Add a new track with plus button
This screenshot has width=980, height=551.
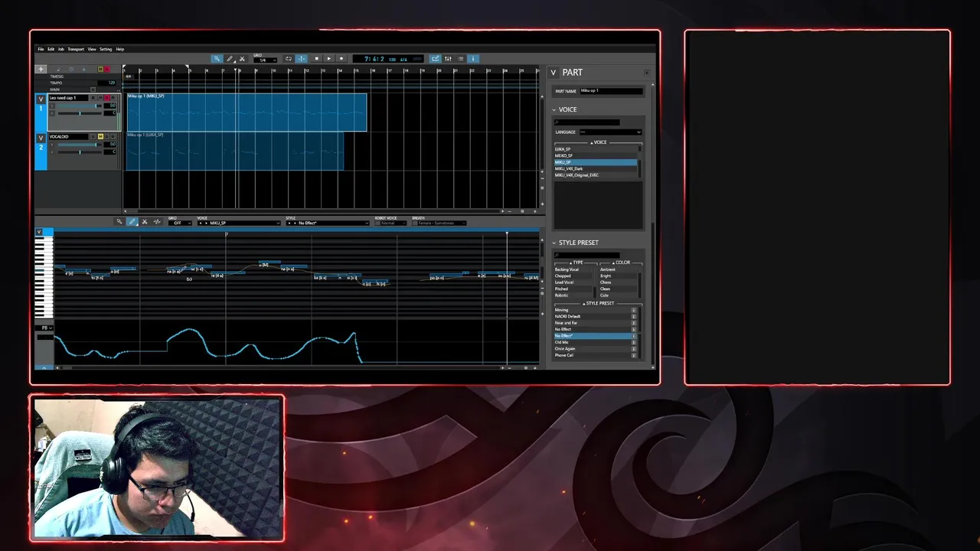click(41, 69)
